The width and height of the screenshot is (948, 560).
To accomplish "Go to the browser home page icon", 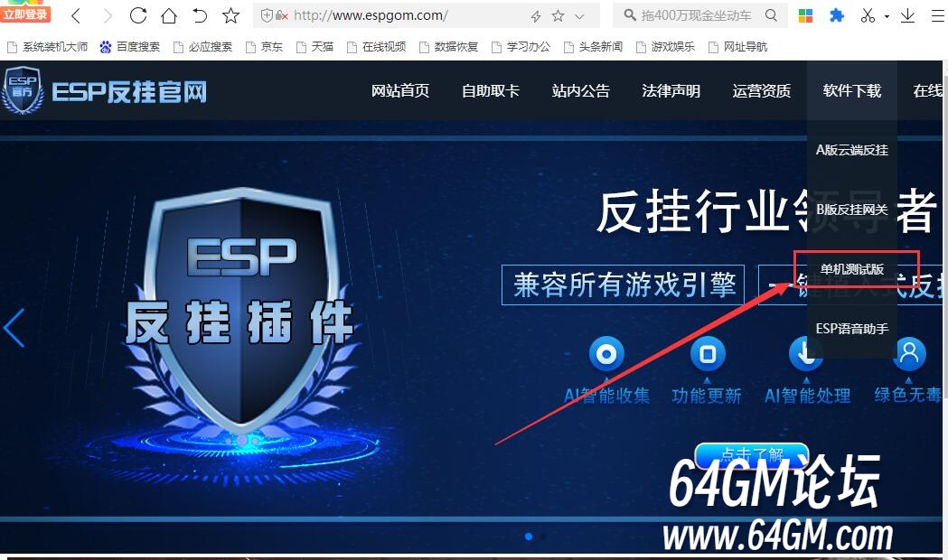I will [169, 15].
